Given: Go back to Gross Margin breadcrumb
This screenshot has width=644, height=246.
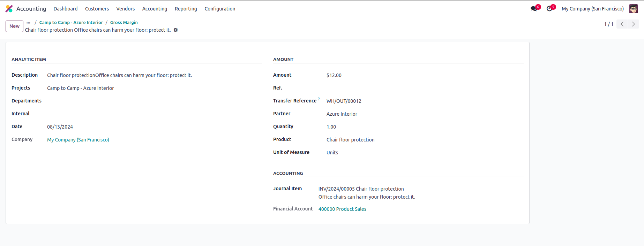Looking at the screenshot, I should 124,23.
